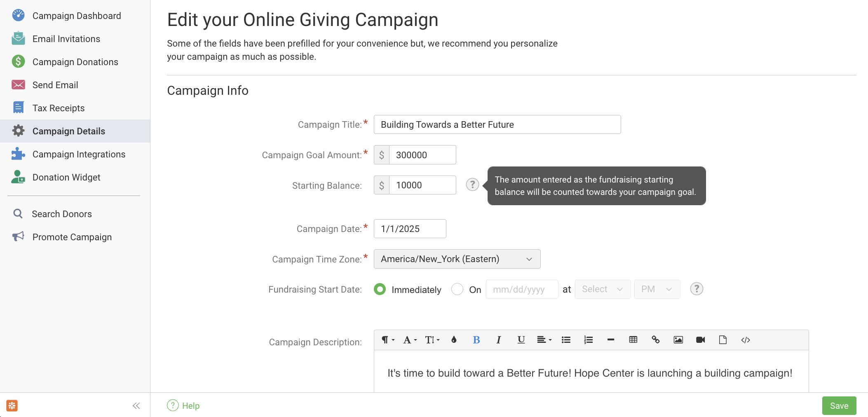
Task: Insert a table in the editor
Action: [633, 340]
